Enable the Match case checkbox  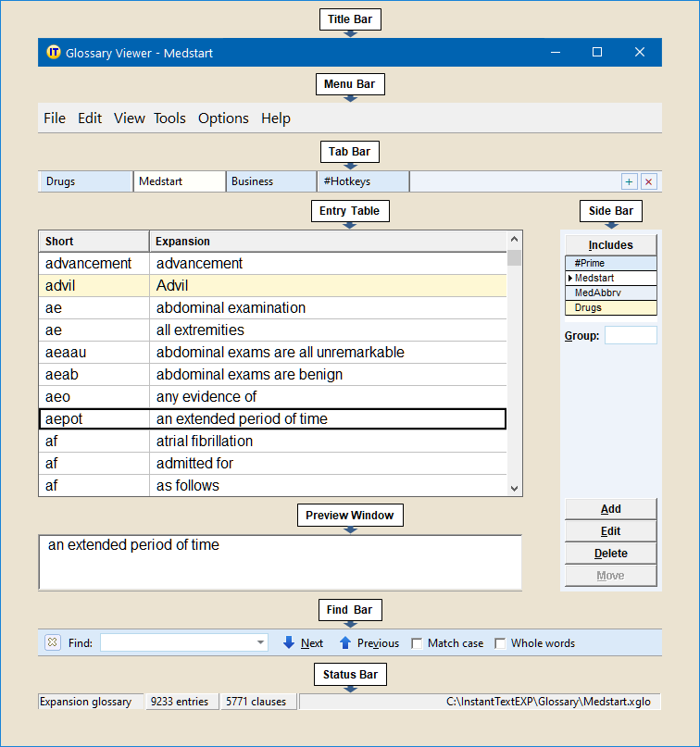[x=417, y=643]
